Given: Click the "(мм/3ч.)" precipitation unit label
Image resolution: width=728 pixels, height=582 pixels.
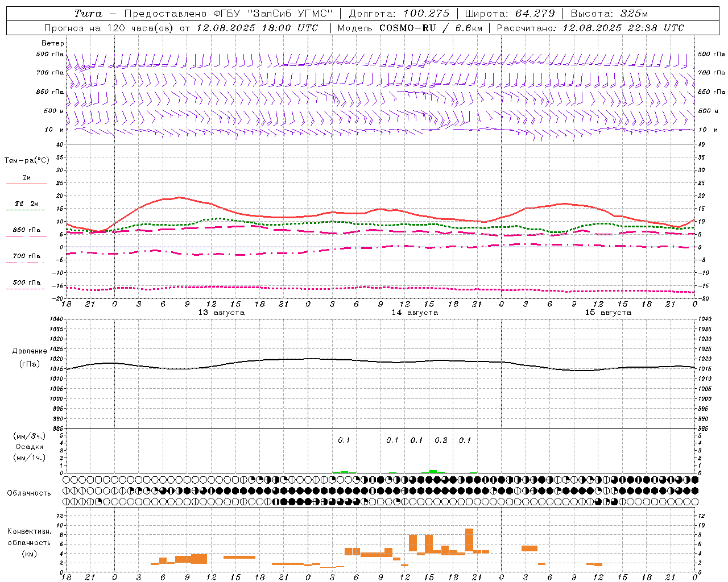Looking at the screenshot, I should tap(29, 436).
